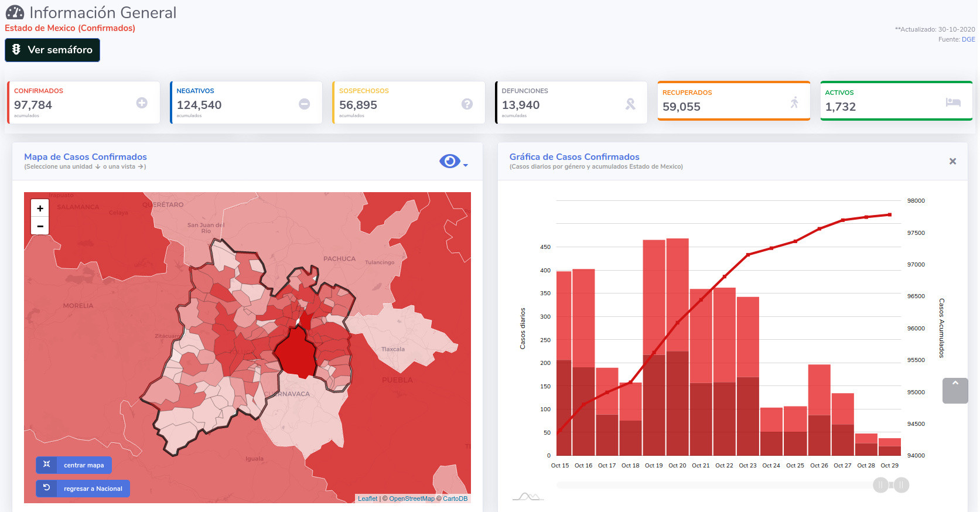Image resolution: width=980 pixels, height=512 pixels.
Task: Click the 98000 right axis value
Action: click(916, 201)
